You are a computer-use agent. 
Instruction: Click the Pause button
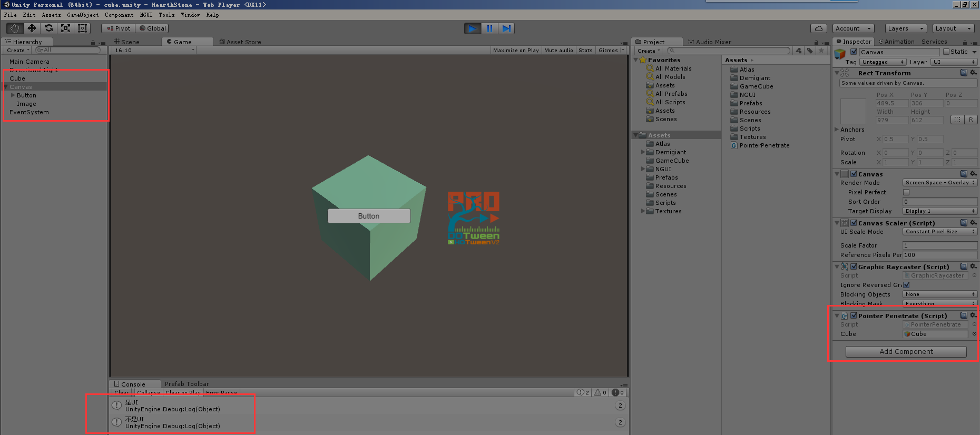point(489,28)
